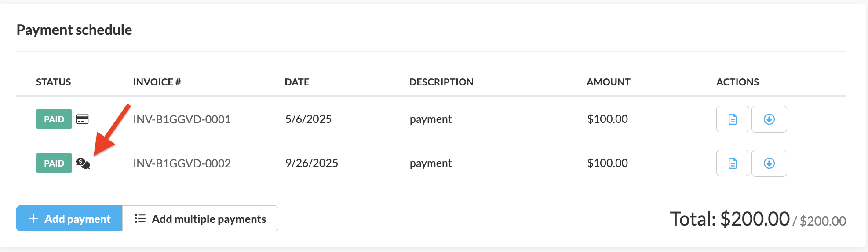The width and height of the screenshot is (868, 252).
Task: Click the 9/26/2025 date cell
Action: (311, 163)
